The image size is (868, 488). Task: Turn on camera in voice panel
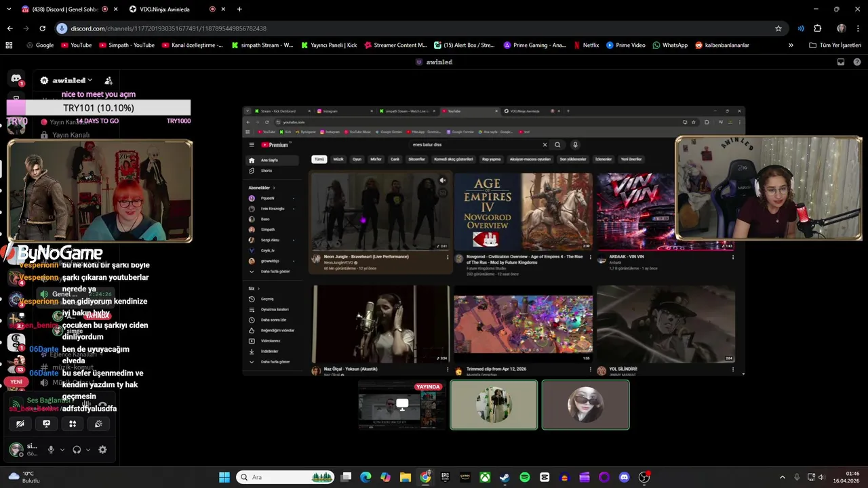(x=20, y=424)
